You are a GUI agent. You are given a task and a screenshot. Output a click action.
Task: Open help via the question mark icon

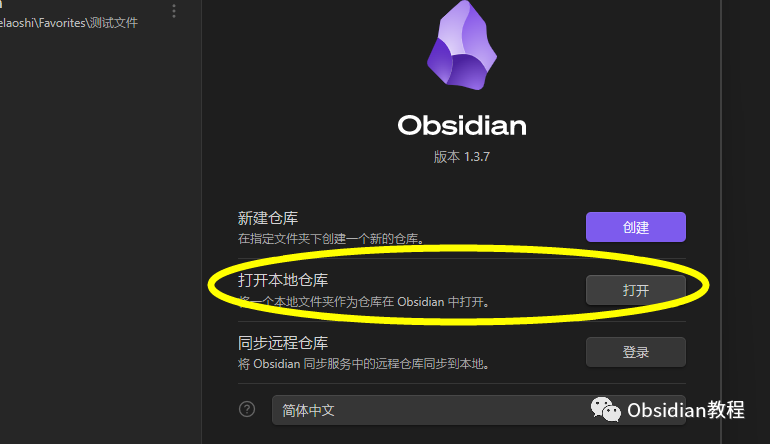247,409
